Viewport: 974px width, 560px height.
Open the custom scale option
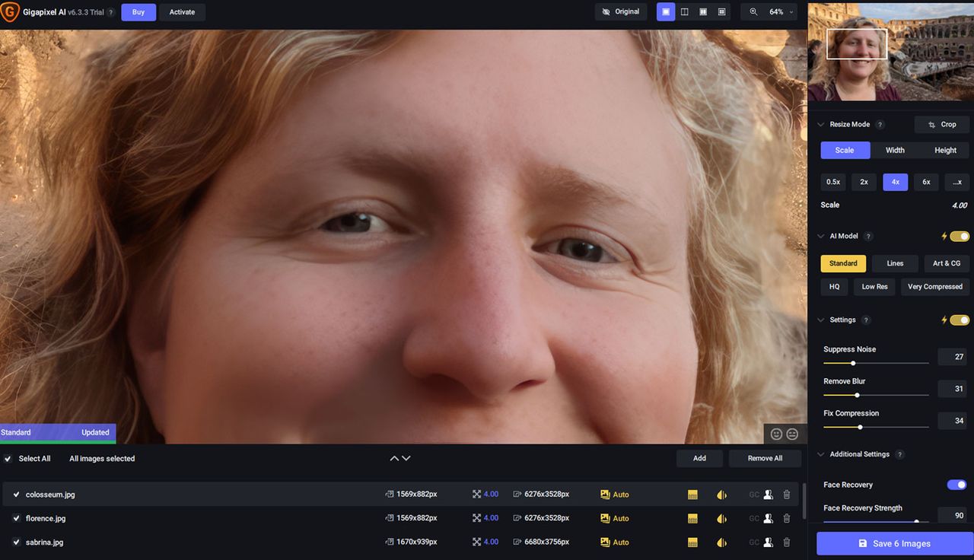(957, 182)
